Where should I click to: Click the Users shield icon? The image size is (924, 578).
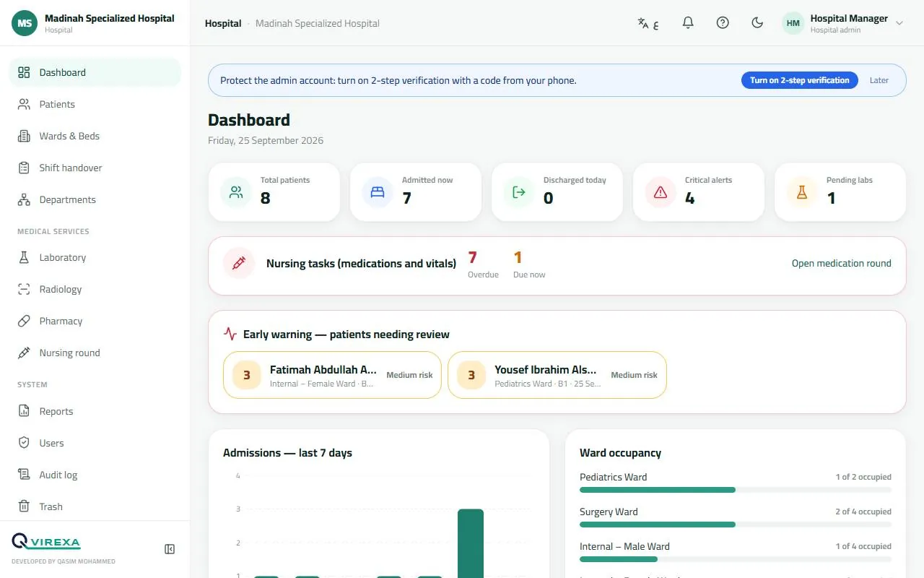[x=24, y=443]
